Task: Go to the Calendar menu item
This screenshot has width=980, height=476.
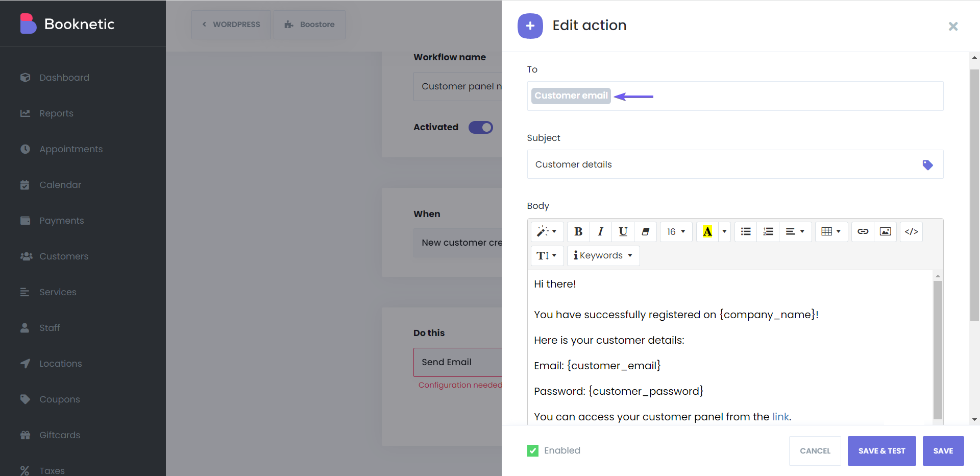Action: click(x=60, y=184)
